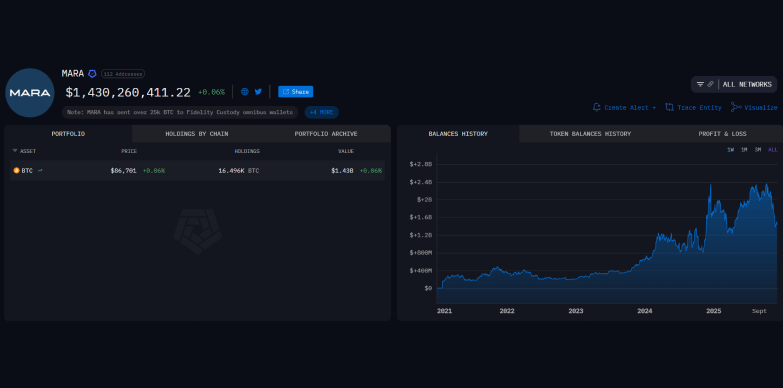Screen dimensions: 783x388
Task: Click the link chain icon in networks filter
Action: 711,84
